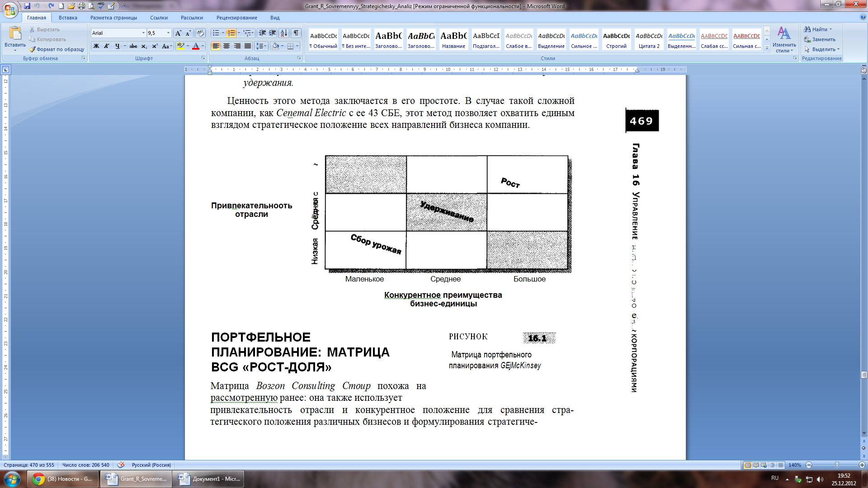868x488 pixels.
Task: Click the Redo icon in Quick Access toolbar
Action: click(51, 6)
